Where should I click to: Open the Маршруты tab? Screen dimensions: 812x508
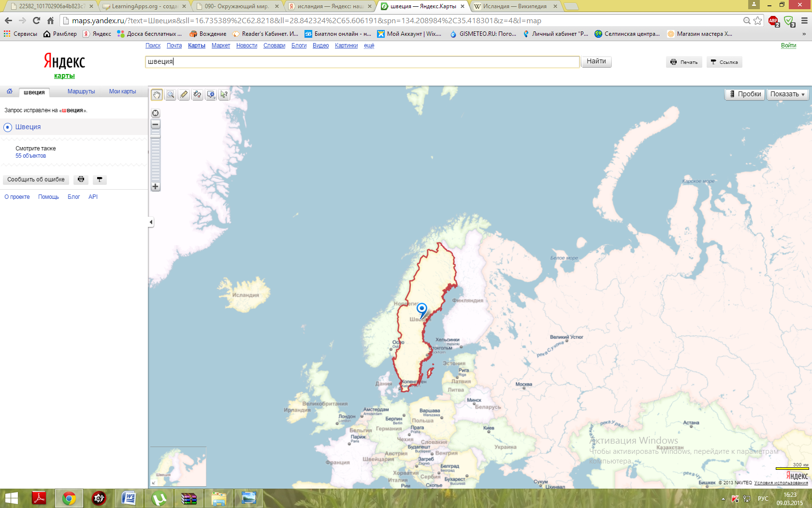click(81, 91)
